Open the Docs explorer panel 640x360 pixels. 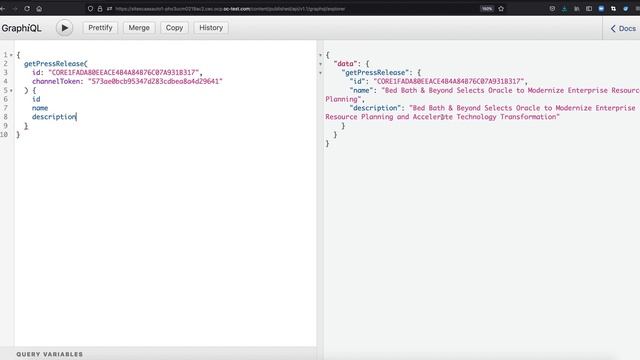pyautogui.click(x=623, y=28)
